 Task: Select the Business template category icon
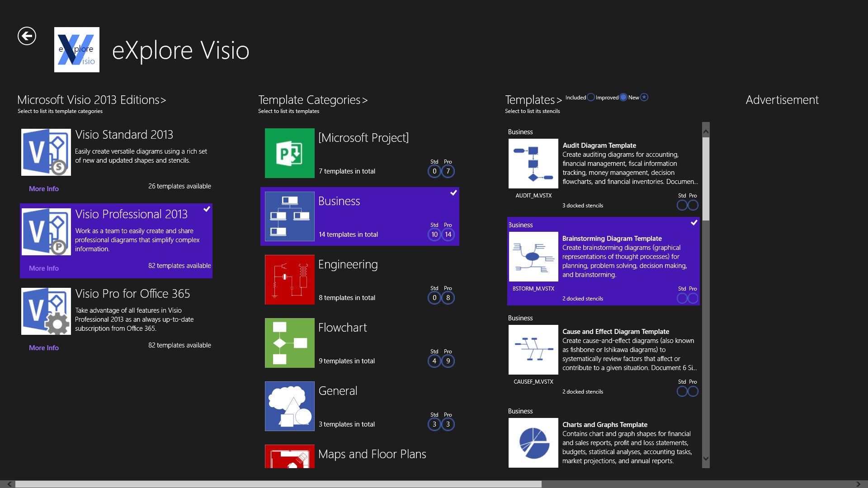click(x=289, y=216)
